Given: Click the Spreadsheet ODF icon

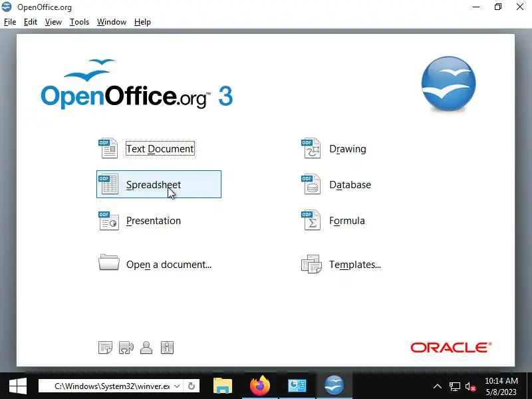Looking at the screenshot, I should [x=108, y=184].
